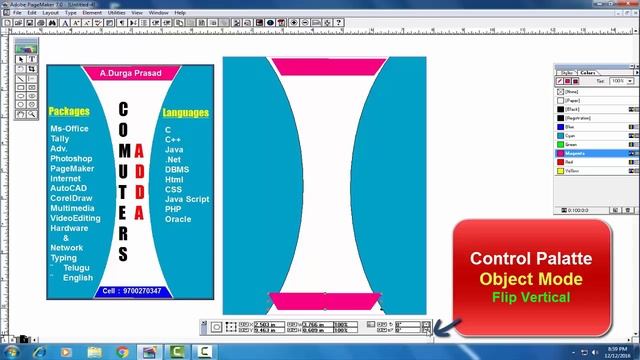
Task: Open the Element menu
Action: point(92,13)
